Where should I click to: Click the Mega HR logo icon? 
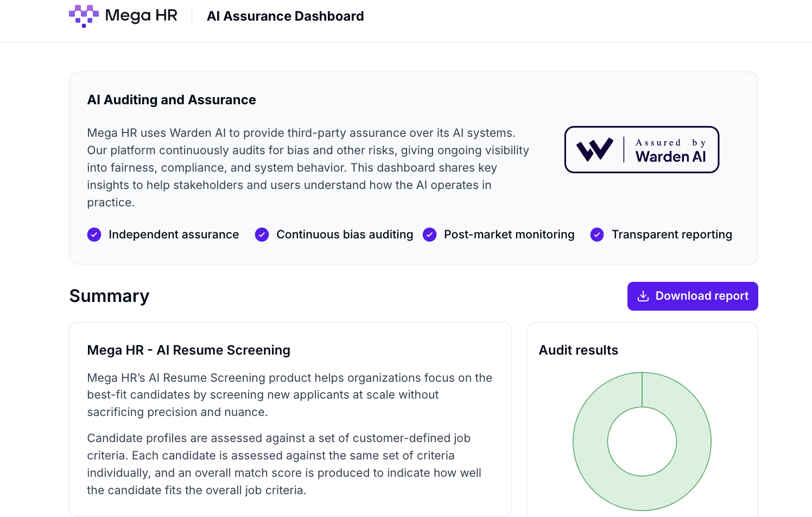84,16
